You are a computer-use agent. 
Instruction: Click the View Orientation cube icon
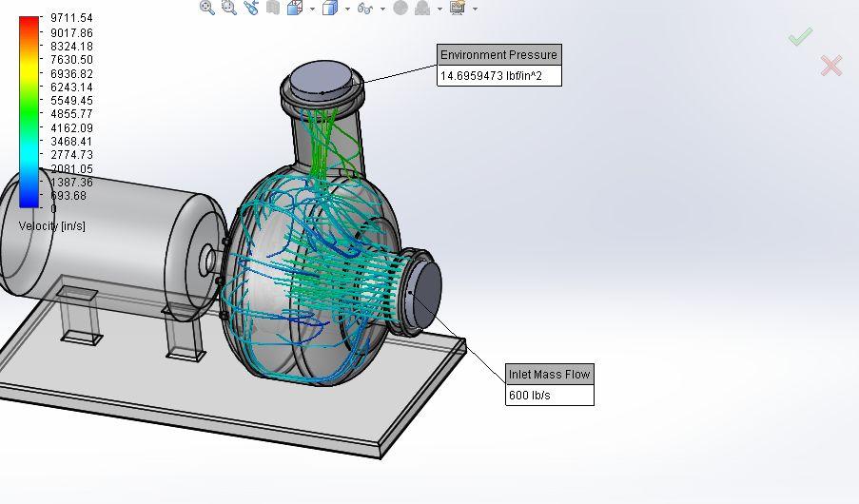(x=294, y=8)
